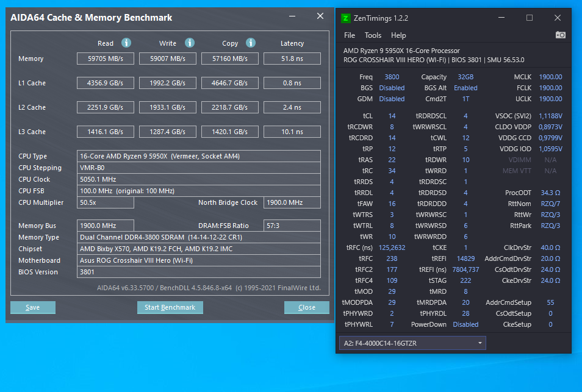Image resolution: width=582 pixels, height=392 pixels.
Task: Click the Capacity value 32GB in ZenTimings
Action: (x=465, y=77)
